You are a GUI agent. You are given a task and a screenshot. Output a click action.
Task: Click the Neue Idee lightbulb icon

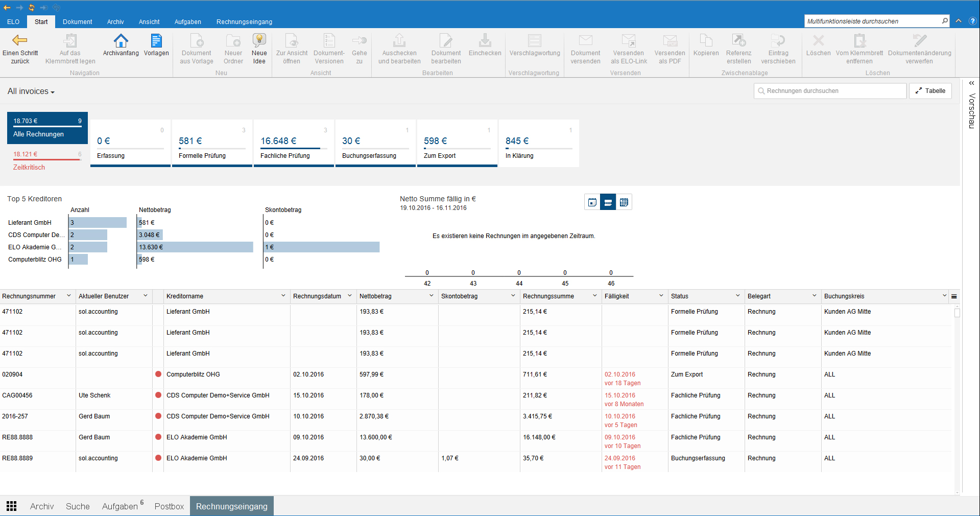pos(259,41)
